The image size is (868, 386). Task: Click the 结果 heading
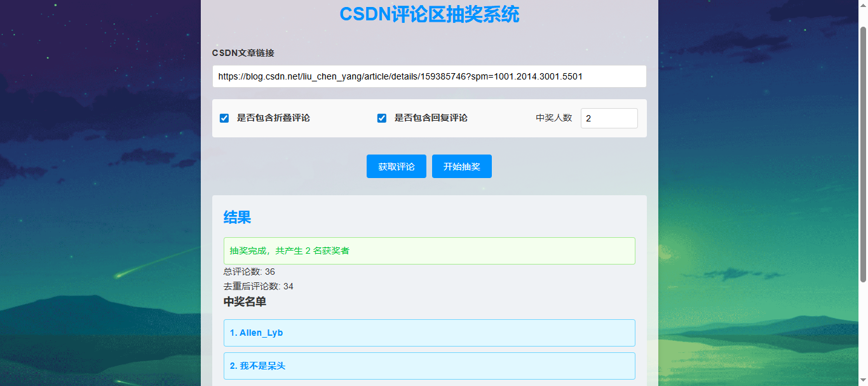click(x=237, y=217)
